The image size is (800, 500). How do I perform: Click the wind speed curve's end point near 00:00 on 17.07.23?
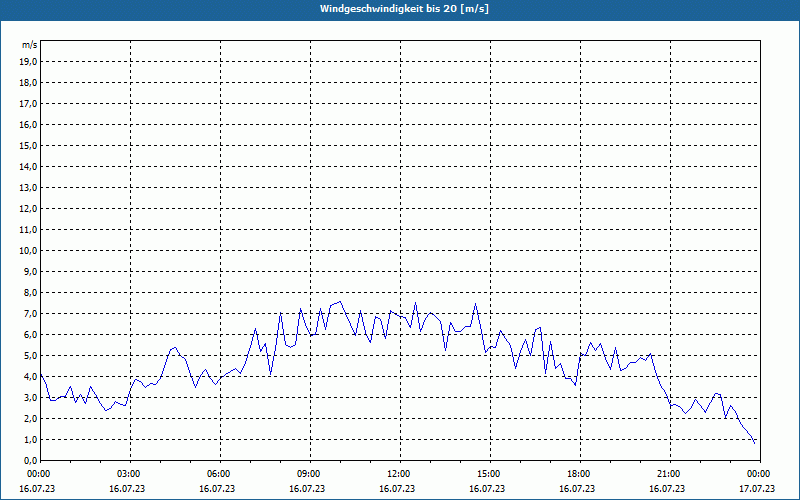[x=755, y=443]
